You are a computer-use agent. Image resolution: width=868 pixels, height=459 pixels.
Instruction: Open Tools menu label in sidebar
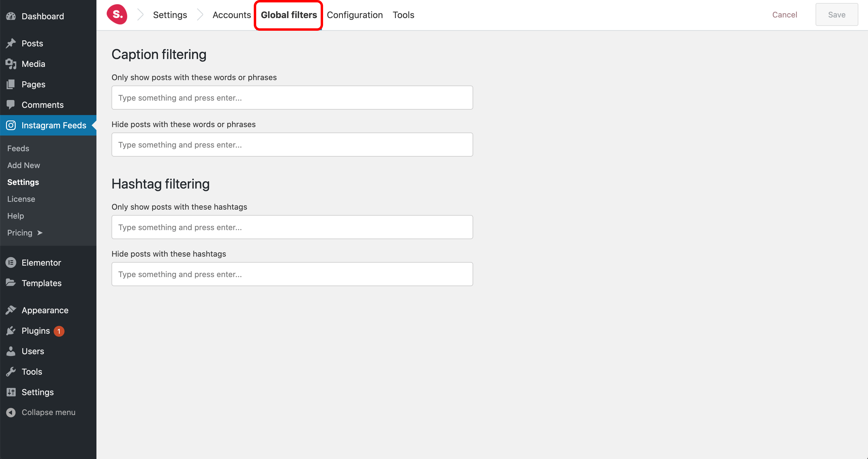[x=32, y=371]
